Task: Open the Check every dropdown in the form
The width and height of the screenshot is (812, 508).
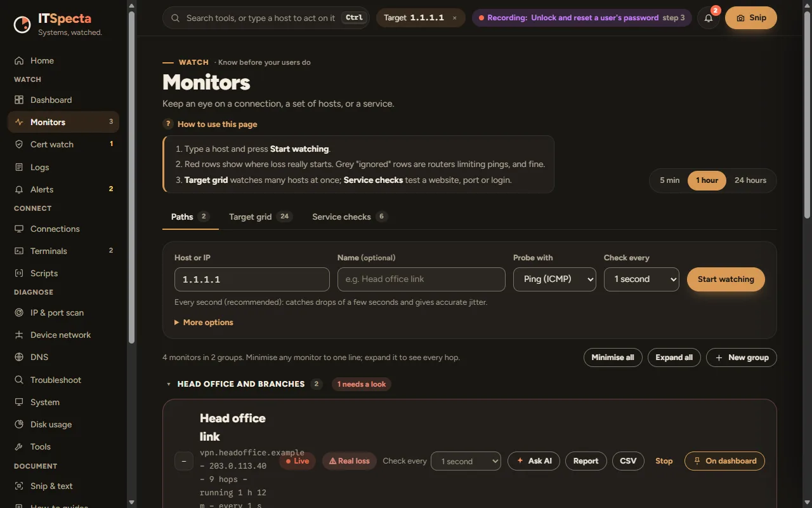Action: (641, 279)
